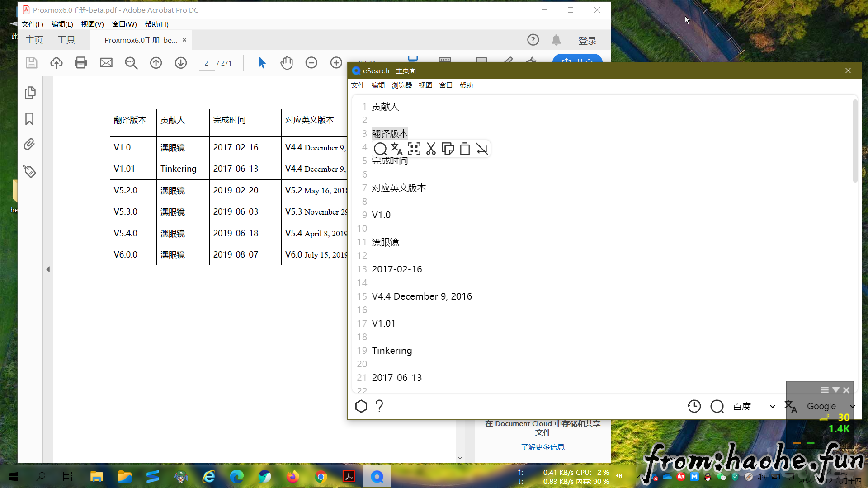Click hexagon settings icon in eSearch footer
Screen dimensions: 868x488
[x=361, y=406]
